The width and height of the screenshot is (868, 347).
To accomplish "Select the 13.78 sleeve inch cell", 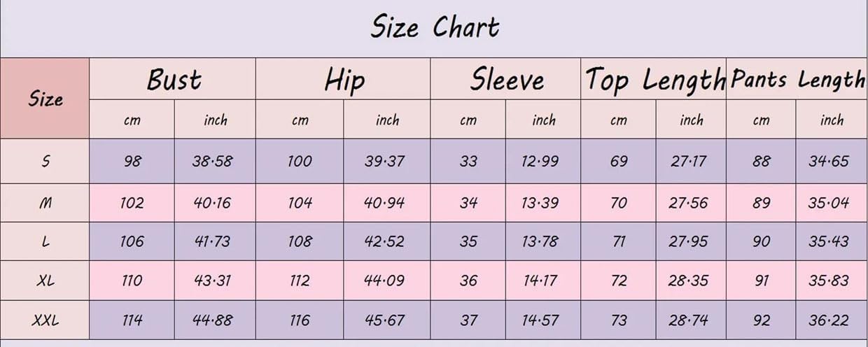I will click(543, 241).
